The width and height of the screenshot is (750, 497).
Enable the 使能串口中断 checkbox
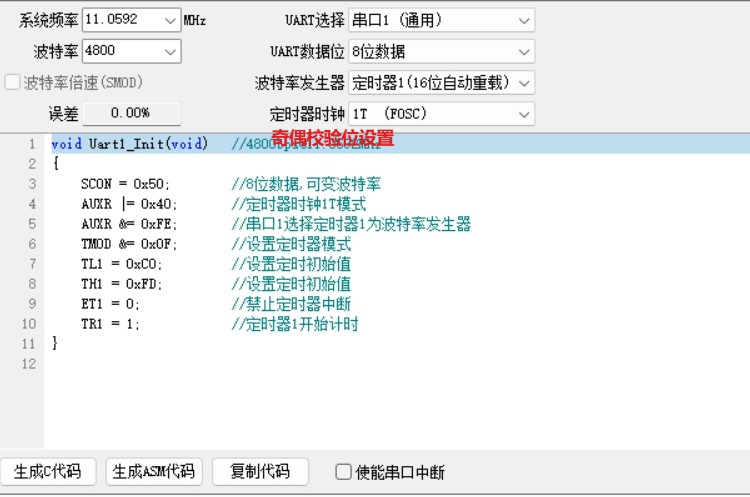coord(343,472)
